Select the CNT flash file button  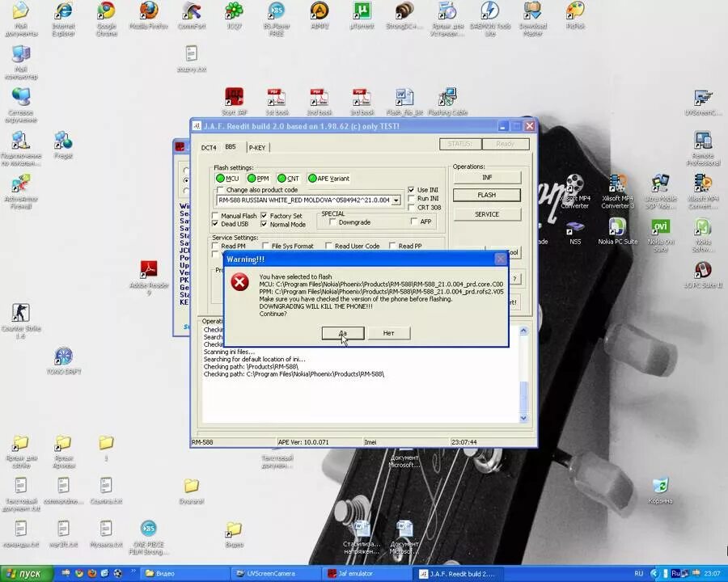tap(288, 178)
